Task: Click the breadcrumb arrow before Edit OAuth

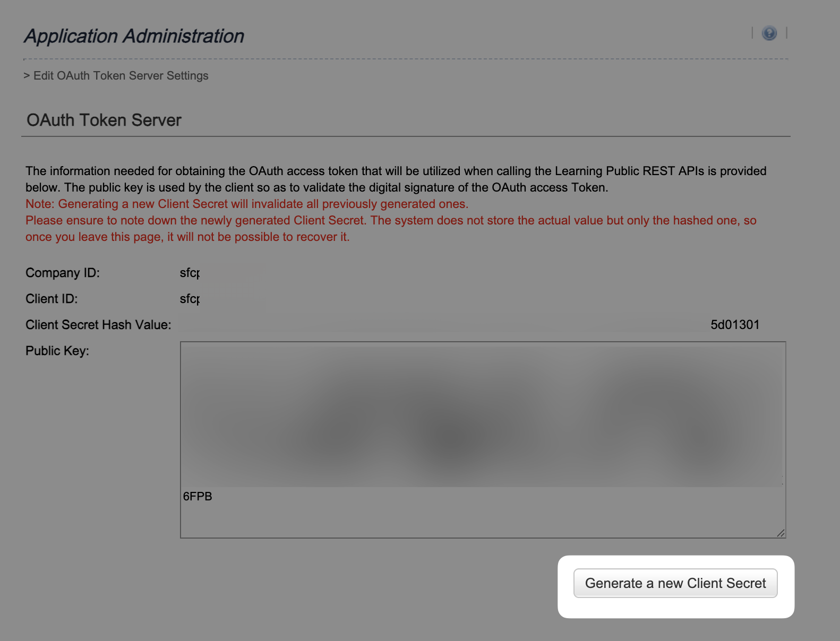Action: point(27,76)
